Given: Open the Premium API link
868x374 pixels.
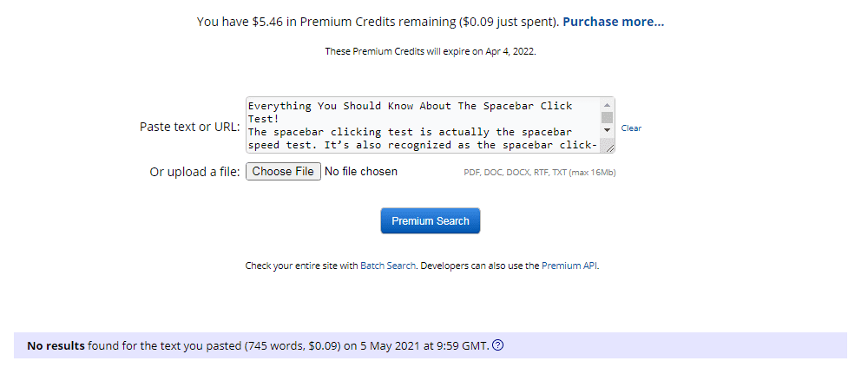Looking at the screenshot, I should click(x=569, y=266).
